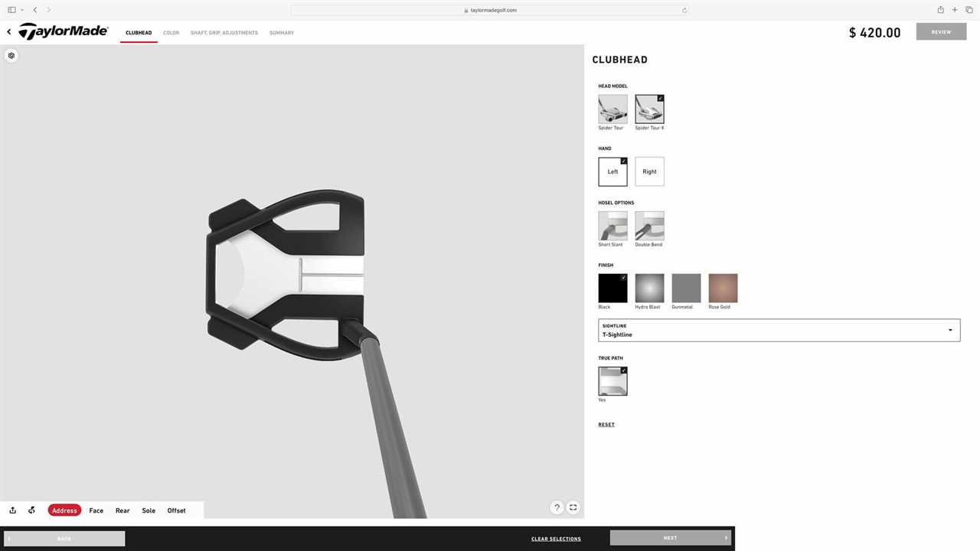Pick the Gunmetal finish swatch
The width and height of the screenshot is (980, 551).
[x=686, y=289]
